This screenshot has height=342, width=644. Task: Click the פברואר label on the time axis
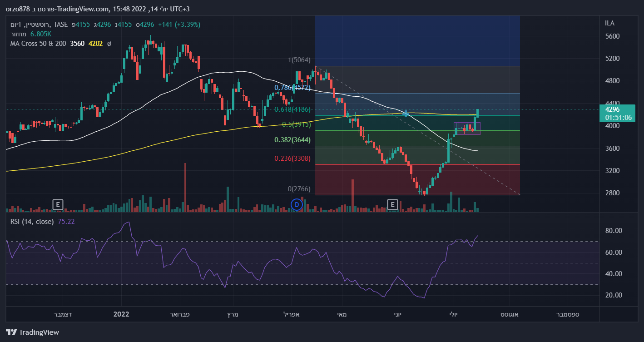pos(179,314)
